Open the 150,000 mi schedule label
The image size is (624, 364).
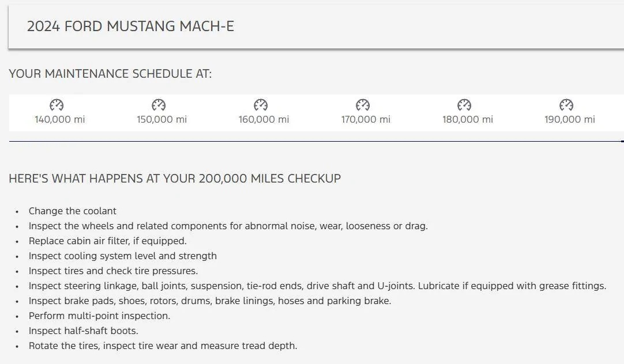click(161, 119)
